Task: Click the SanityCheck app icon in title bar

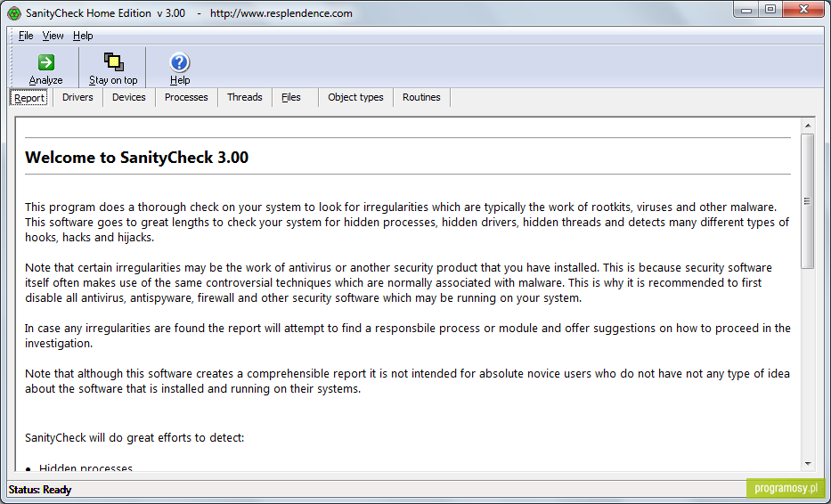Action: click(x=14, y=13)
